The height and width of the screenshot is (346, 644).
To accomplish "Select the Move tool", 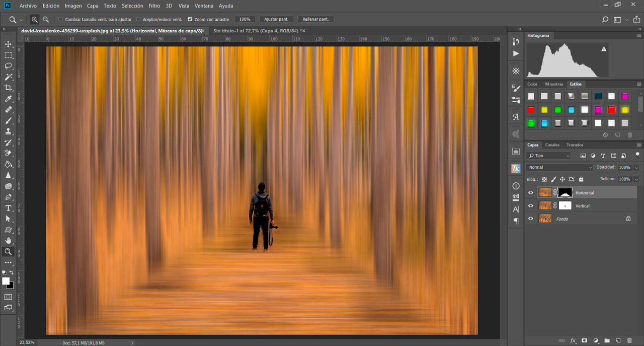I will 8,44.
